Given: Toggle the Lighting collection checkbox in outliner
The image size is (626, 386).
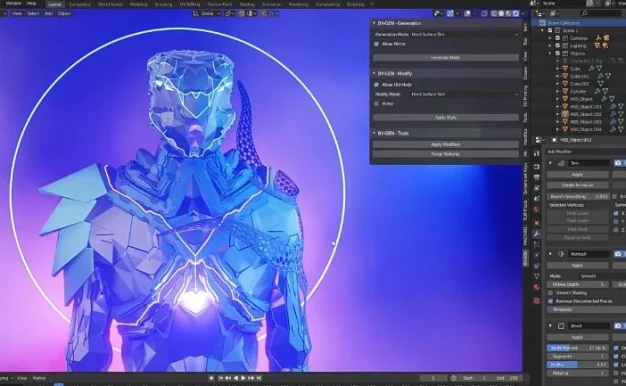Looking at the screenshot, I should (558, 46).
